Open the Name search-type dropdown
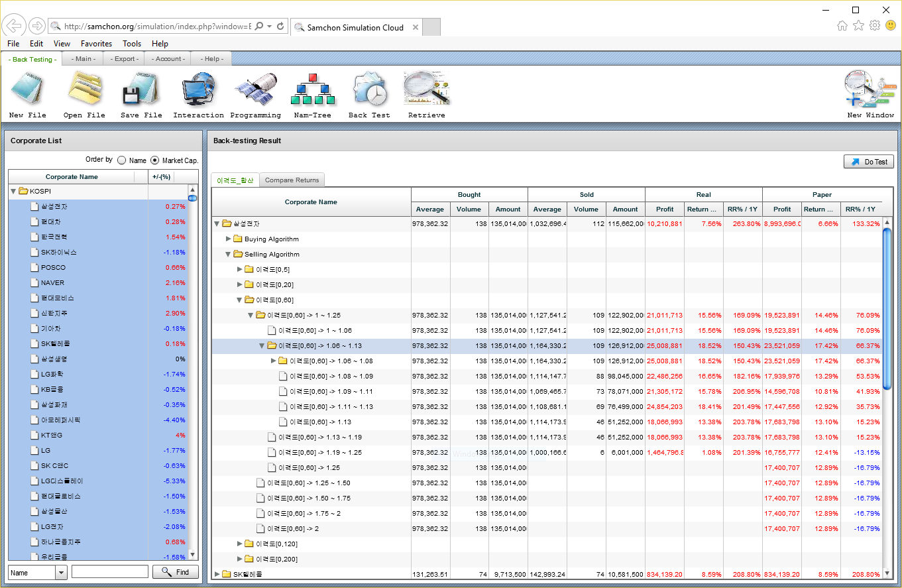The width and height of the screenshot is (902, 588). pos(62,572)
